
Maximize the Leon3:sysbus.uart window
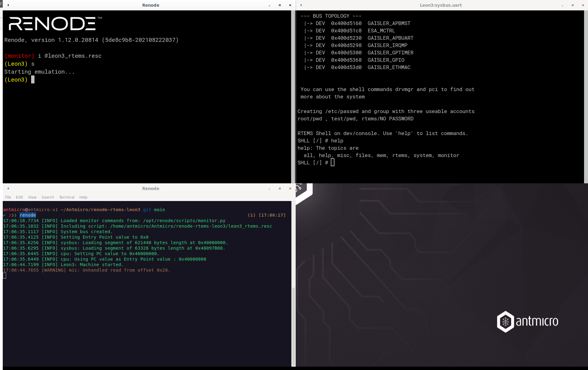tap(573, 5)
